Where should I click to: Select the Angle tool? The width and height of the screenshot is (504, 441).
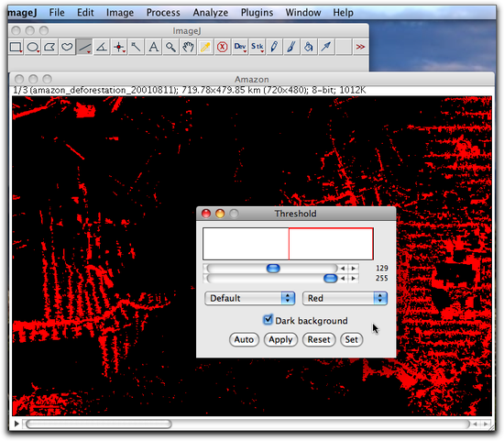click(x=102, y=47)
